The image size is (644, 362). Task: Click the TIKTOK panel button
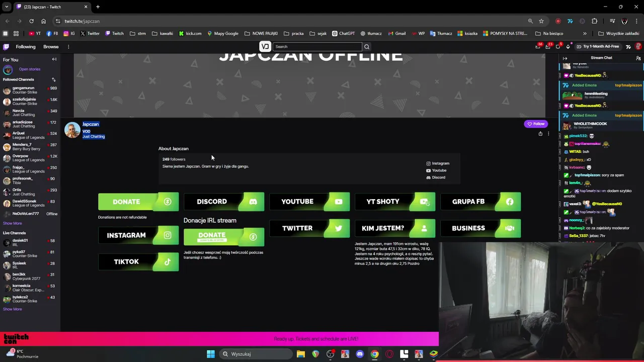138,262
